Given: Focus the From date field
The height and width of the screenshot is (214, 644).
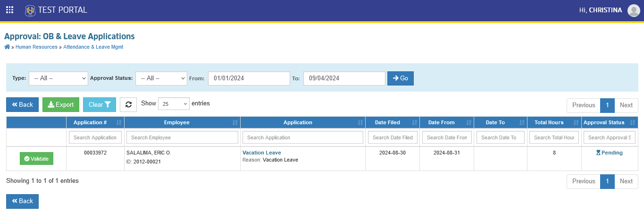Looking at the screenshot, I should click(249, 78).
